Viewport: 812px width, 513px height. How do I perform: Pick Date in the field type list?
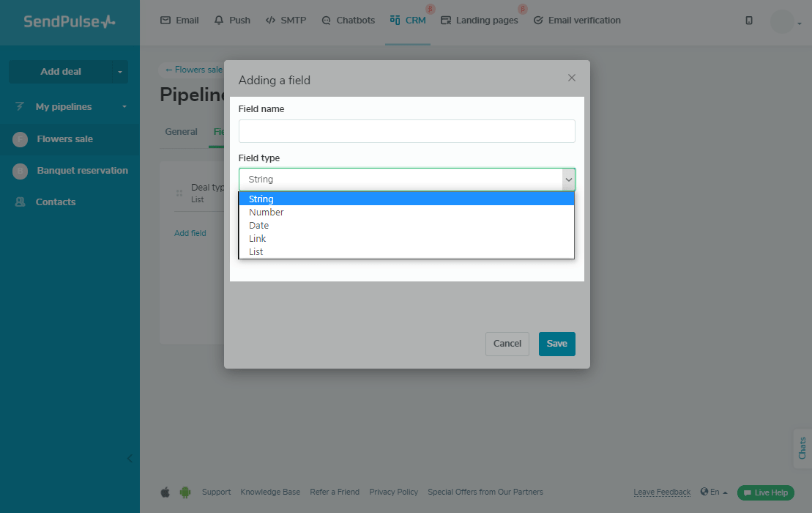[x=259, y=226]
